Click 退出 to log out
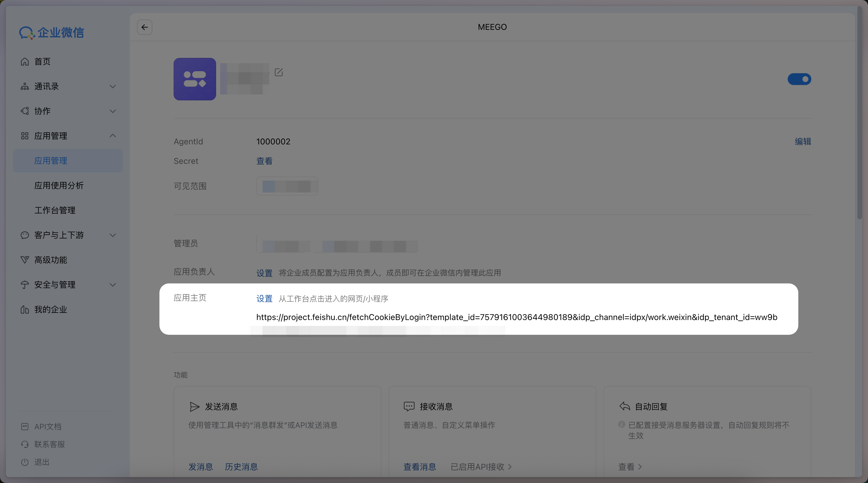This screenshot has width=868, height=483. point(42,462)
